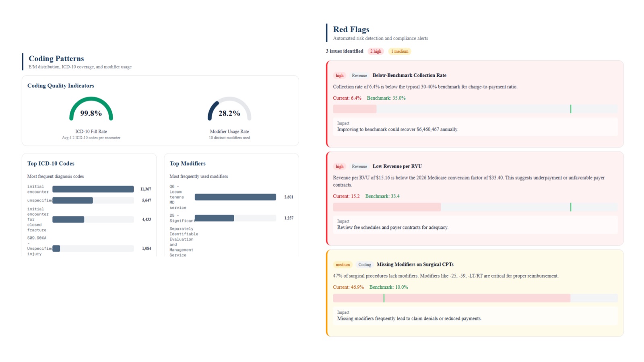
Task: Click the 'Missing modifiers frequently lead' impact text
Action: (x=409, y=319)
